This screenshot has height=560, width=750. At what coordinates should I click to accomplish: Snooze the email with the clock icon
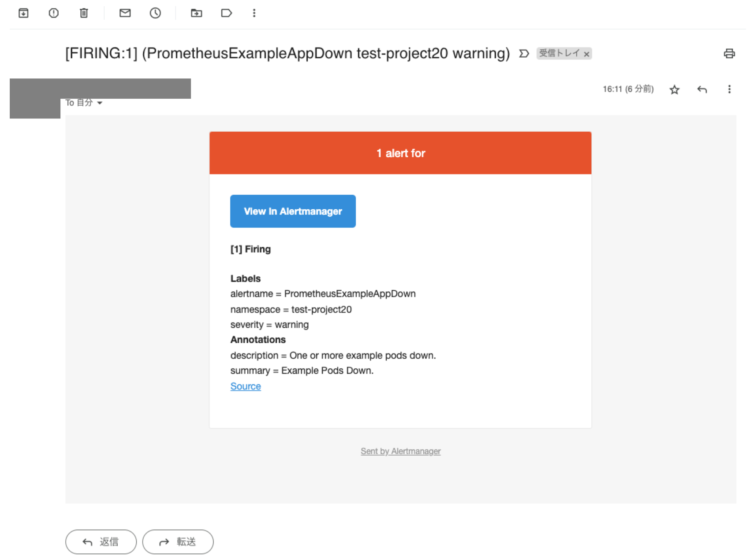tap(155, 13)
